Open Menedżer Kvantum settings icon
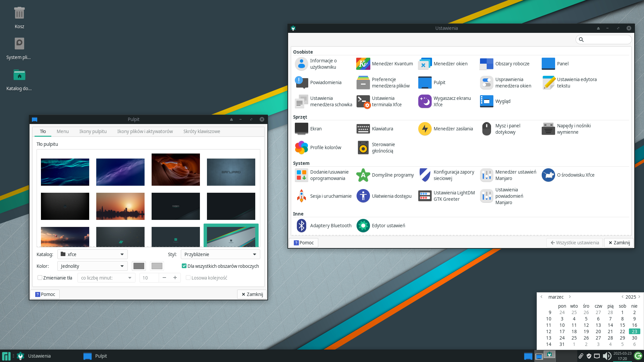Screen dimensions: 644x362 363,64
